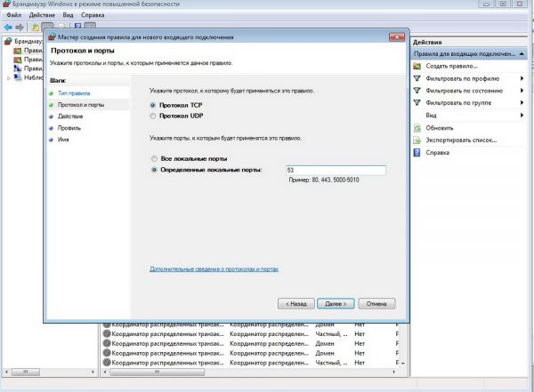
Task: Expand the Наблюдение node triangle
Action: [x=9, y=78]
